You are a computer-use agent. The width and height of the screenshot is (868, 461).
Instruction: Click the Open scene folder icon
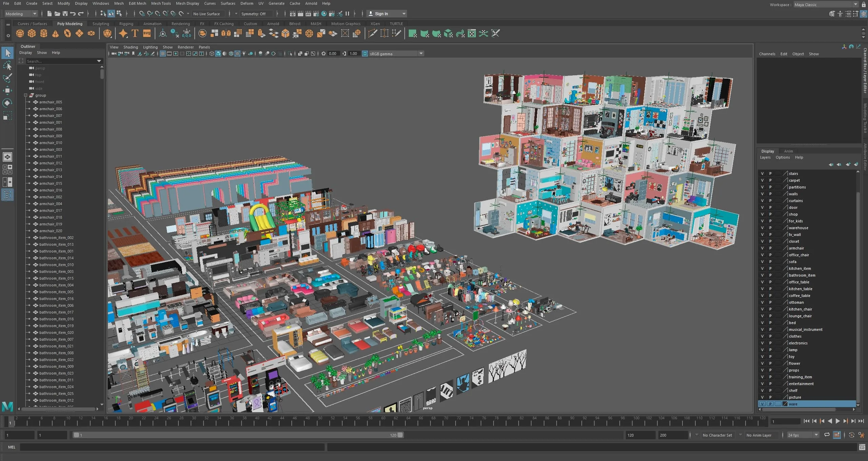(57, 14)
